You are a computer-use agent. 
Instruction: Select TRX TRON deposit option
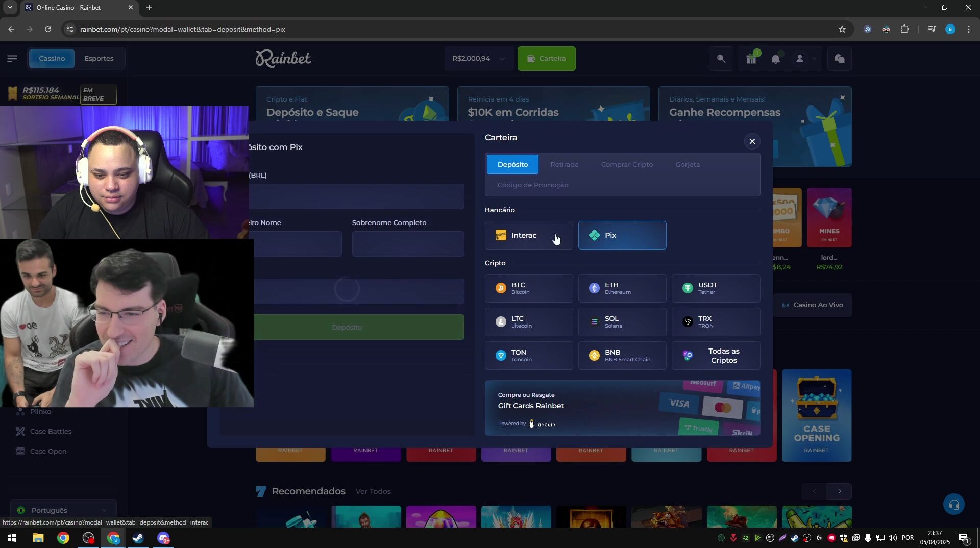(716, 322)
